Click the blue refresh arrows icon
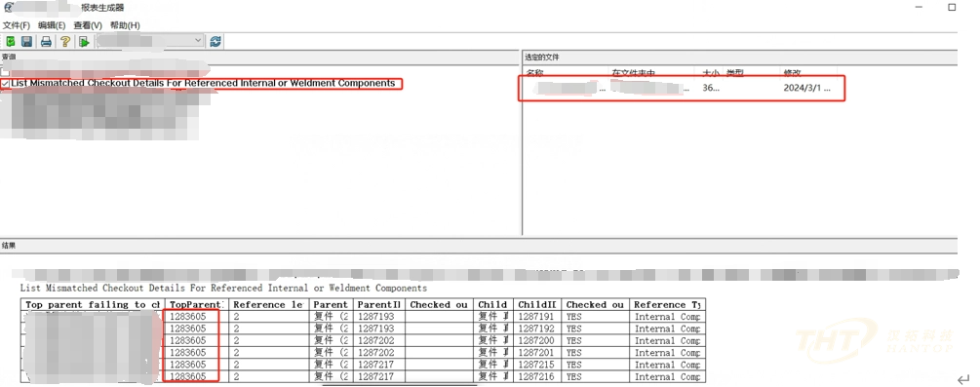 pyautogui.click(x=216, y=41)
